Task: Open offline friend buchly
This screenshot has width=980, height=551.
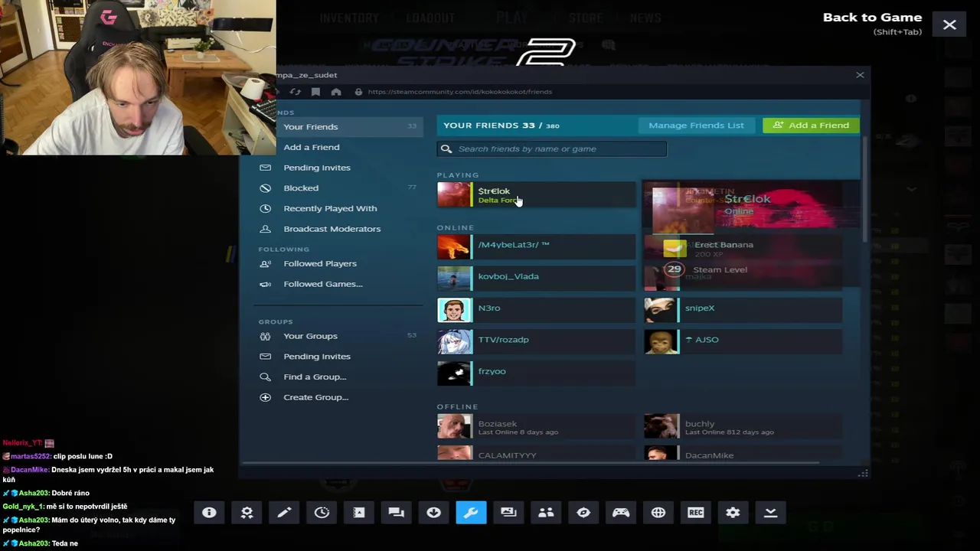Action: coord(743,426)
